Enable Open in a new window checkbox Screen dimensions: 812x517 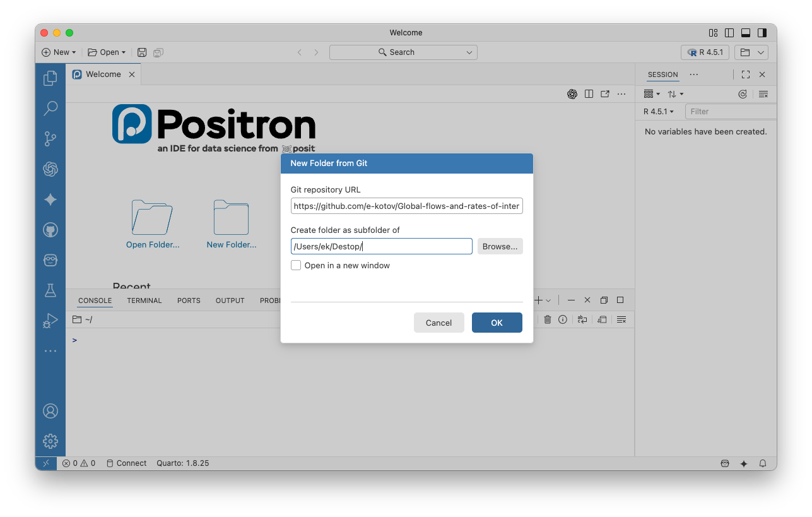[x=296, y=266]
